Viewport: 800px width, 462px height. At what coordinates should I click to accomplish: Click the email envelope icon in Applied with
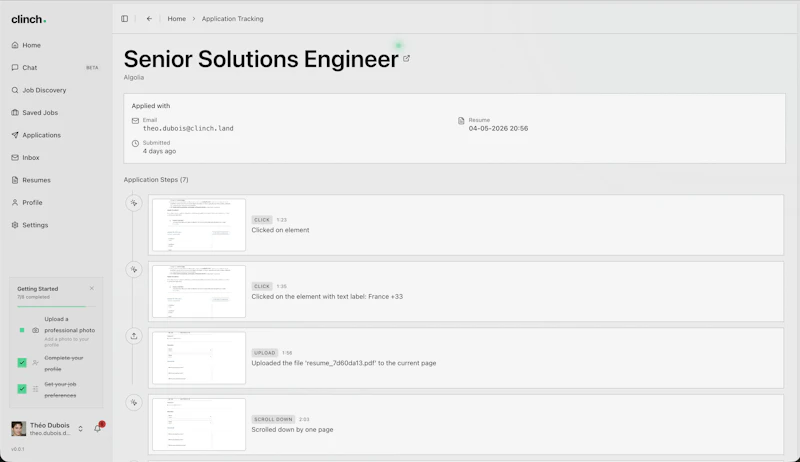pos(135,121)
